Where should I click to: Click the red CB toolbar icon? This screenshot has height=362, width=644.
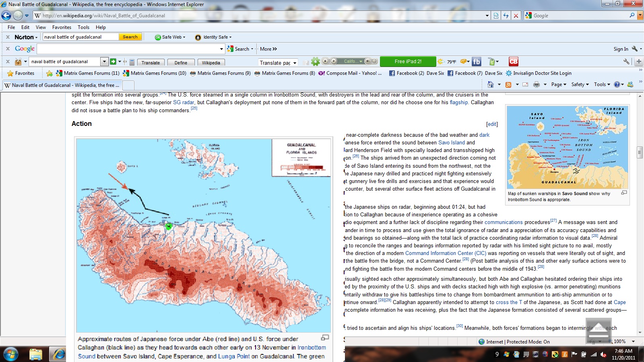[514, 62]
